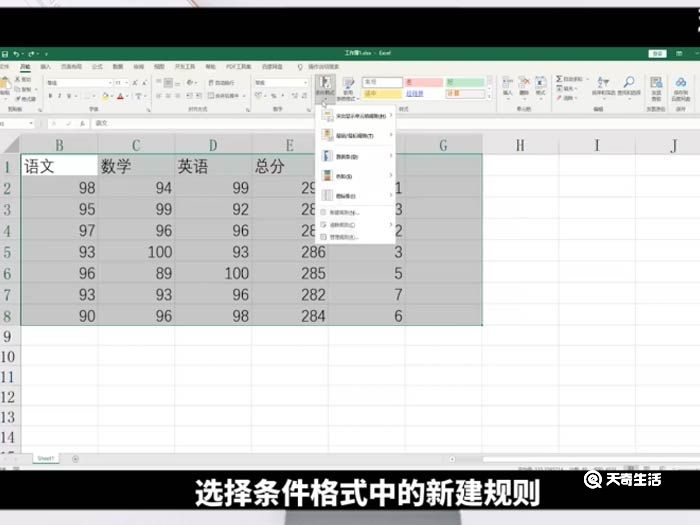Image resolution: width=700 pixels, height=525 pixels.
Task: Switch to the Data ribbon tab
Action: (x=118, y=67)
